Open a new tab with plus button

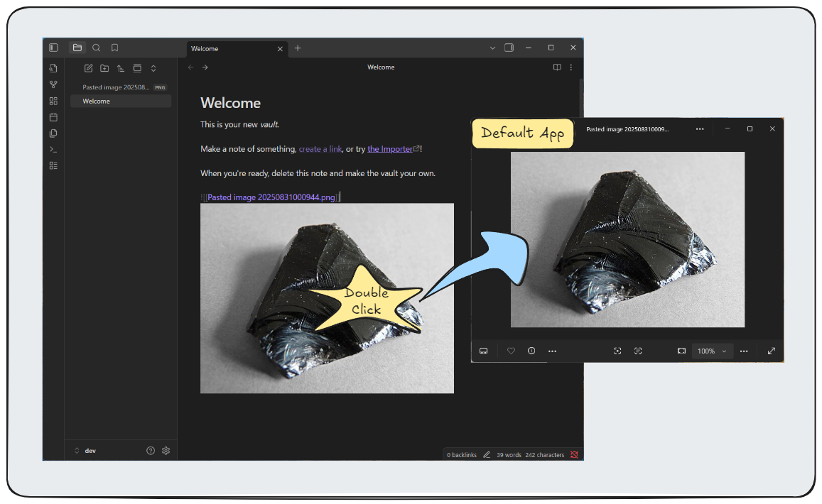tap(298, 48)
